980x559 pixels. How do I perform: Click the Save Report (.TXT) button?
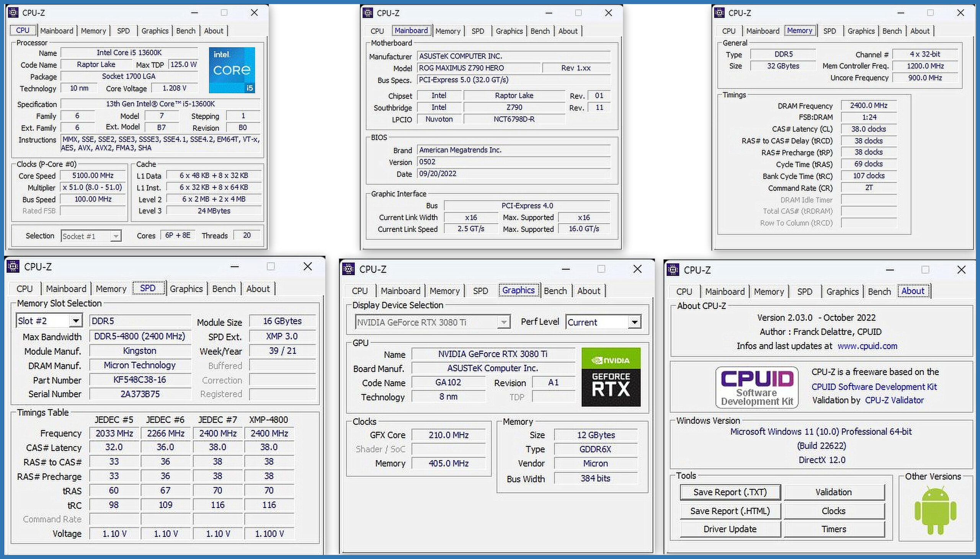click(x=730, y=492)
